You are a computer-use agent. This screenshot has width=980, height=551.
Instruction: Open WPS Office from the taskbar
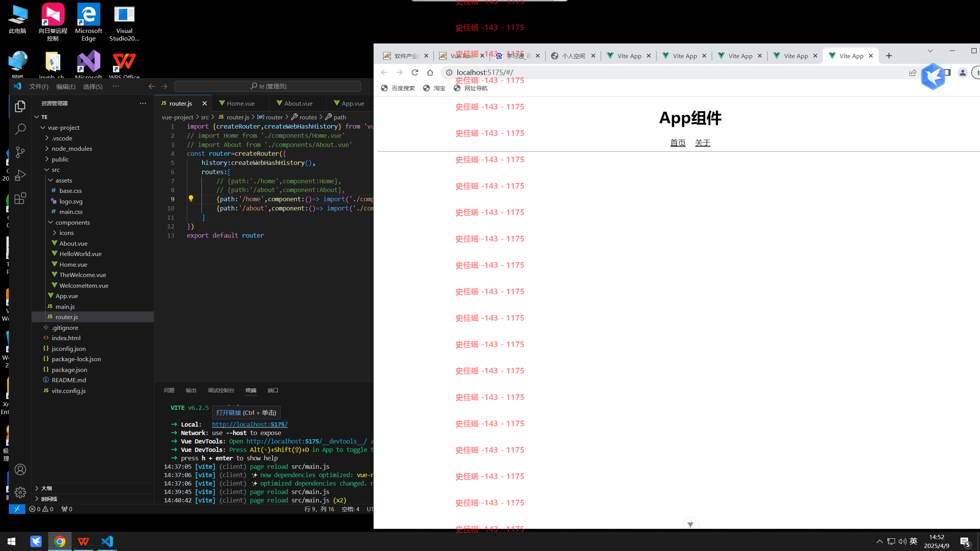(x=83, y=541)
